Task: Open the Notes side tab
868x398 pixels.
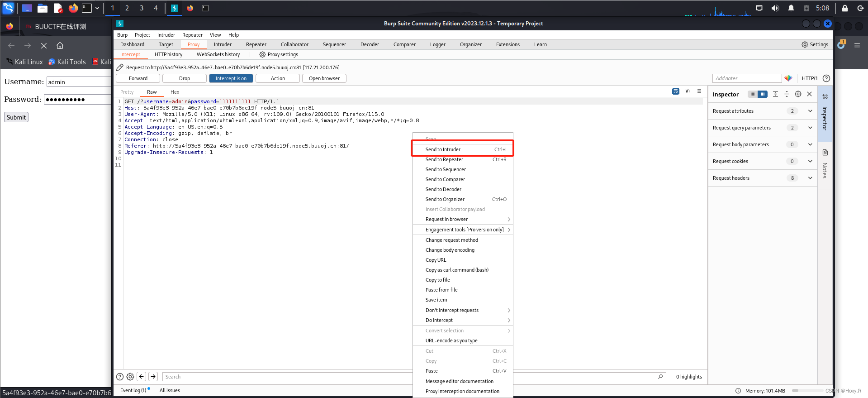Action: [x=825, y=165]
